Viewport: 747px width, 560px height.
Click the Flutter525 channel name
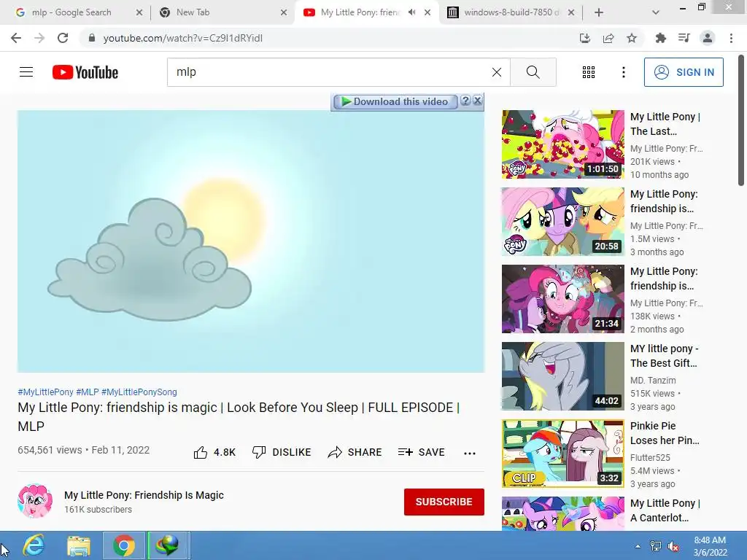coord(650,458)
